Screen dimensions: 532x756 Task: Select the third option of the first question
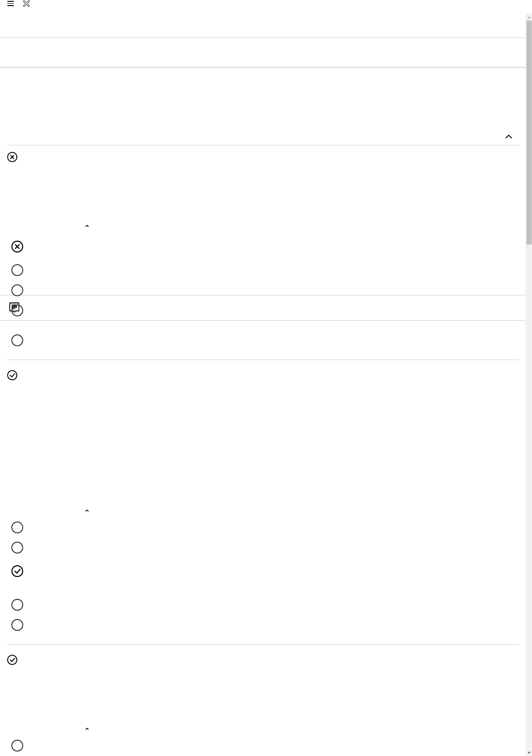pos(17,290)
